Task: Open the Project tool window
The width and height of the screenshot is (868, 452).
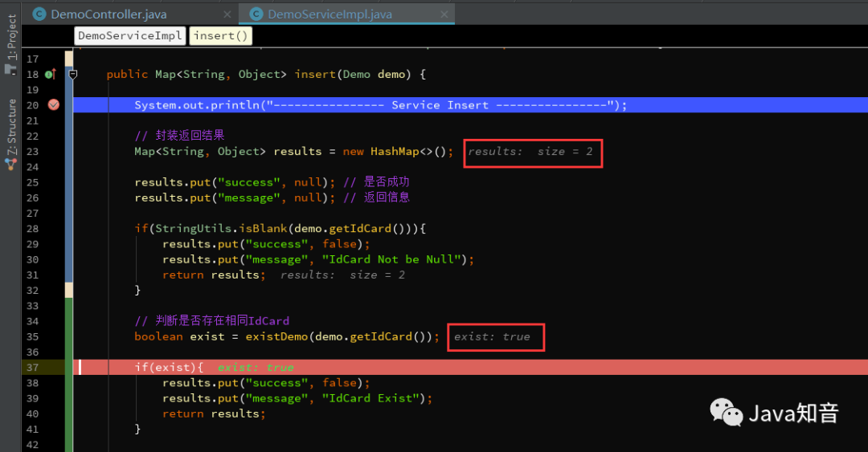Action: point(11,43)
